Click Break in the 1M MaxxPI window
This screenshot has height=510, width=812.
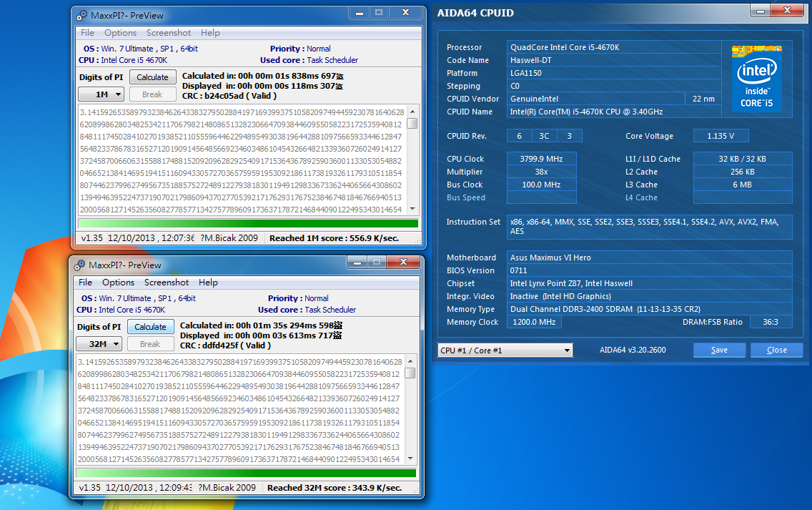click(x=152, y=94)
